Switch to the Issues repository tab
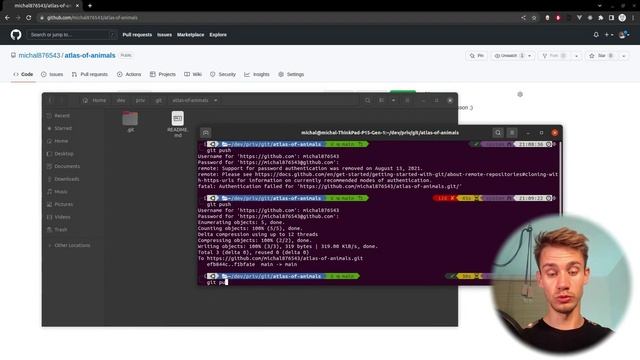640x360 pixels. coord(52,74)
